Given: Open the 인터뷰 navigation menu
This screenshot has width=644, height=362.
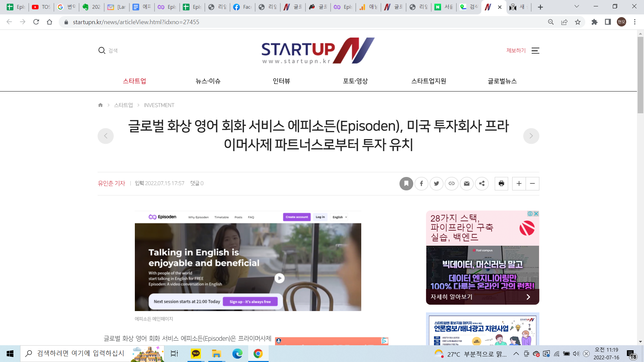Looking at the screenshot, I should 281,81.
